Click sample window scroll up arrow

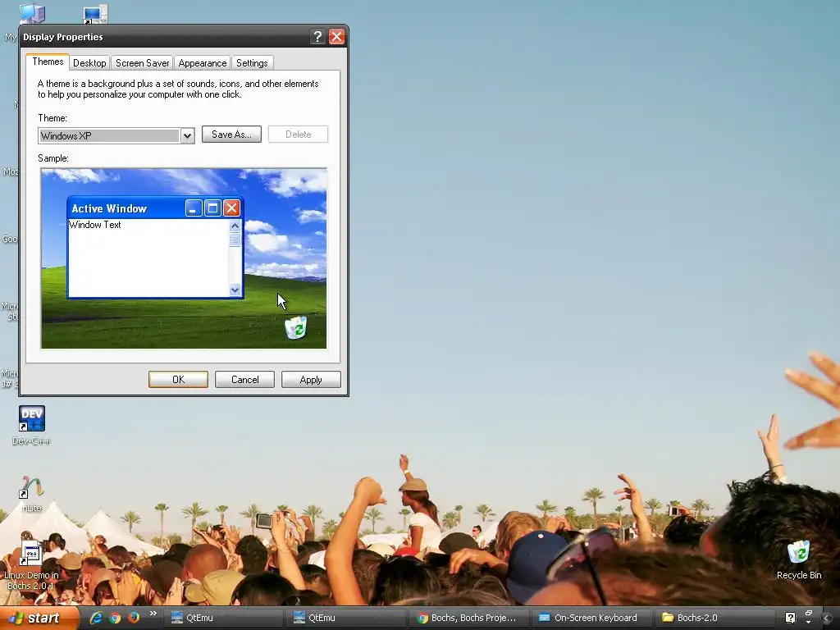235,226
